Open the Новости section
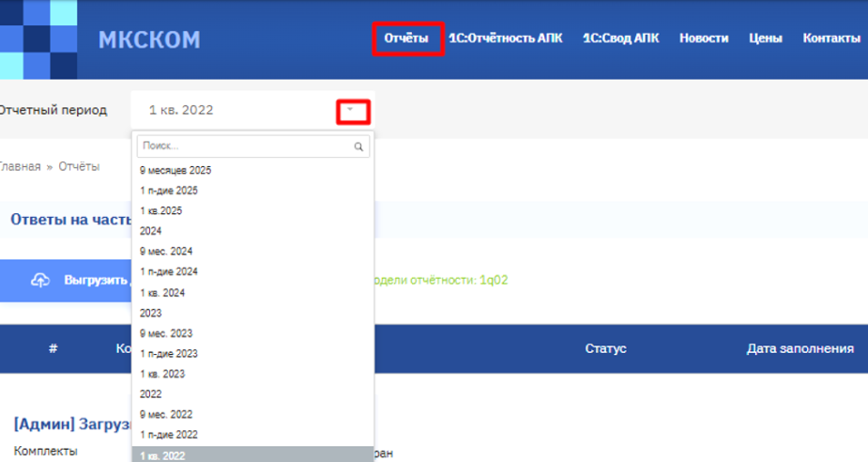Screen dimensions: 868x462 click(704, 38)
